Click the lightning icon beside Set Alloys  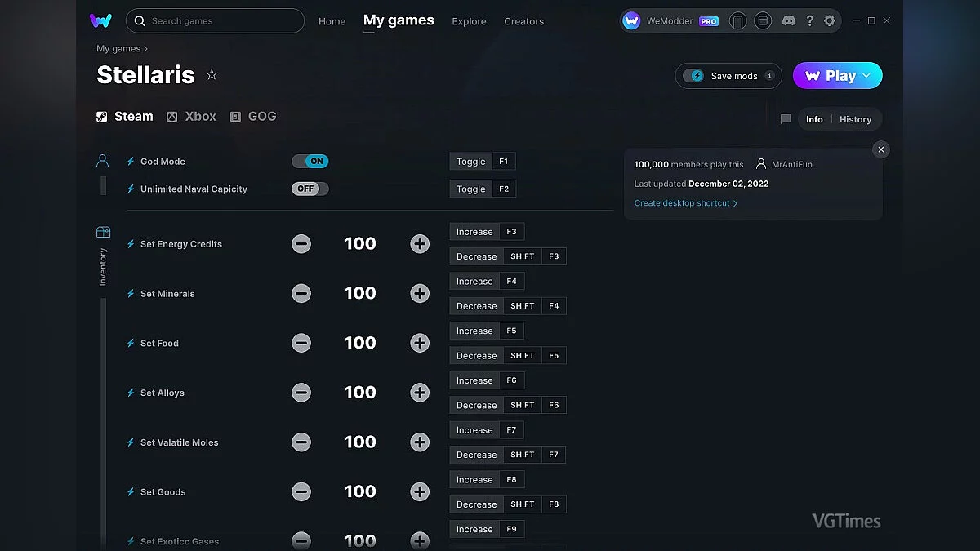(x=131, y=393)
